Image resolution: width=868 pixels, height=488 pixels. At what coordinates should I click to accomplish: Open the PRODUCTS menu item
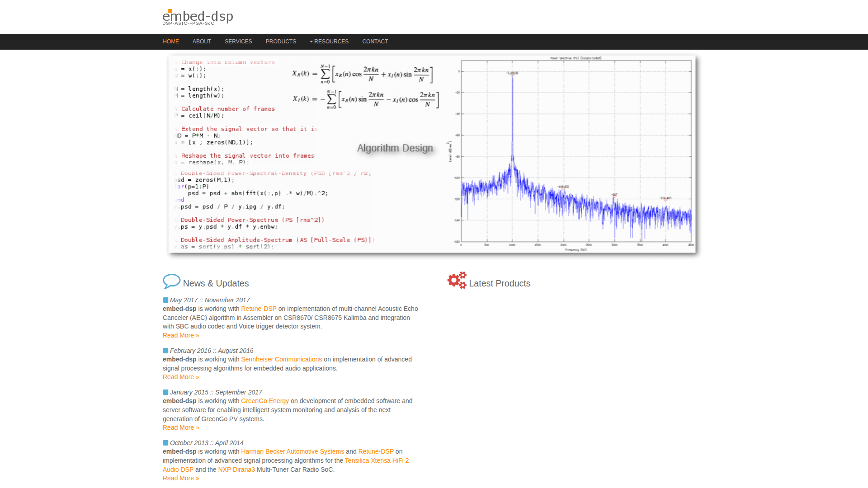[281, 42]
